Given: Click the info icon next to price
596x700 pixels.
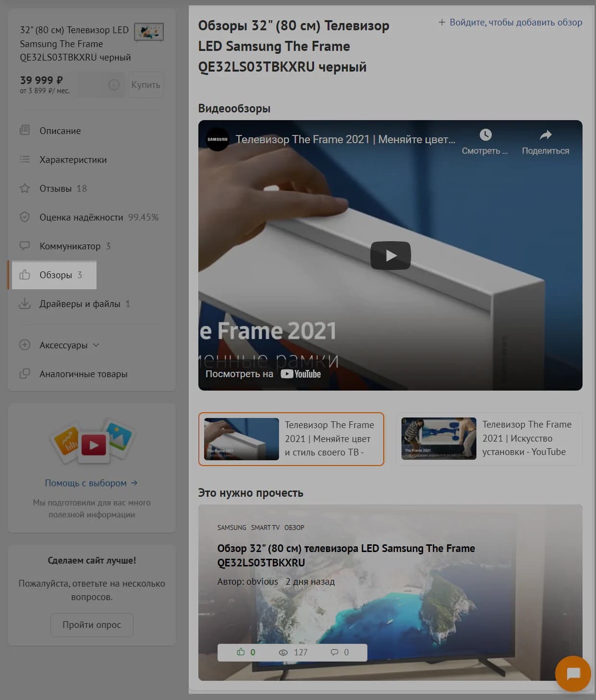Looking at the screenshot, I should 114,85.
